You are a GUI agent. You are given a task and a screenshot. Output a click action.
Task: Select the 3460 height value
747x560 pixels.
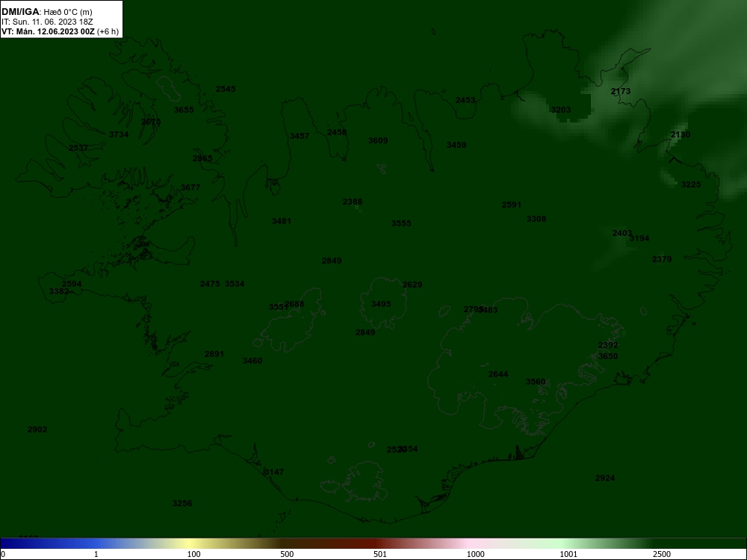point(252,361)
